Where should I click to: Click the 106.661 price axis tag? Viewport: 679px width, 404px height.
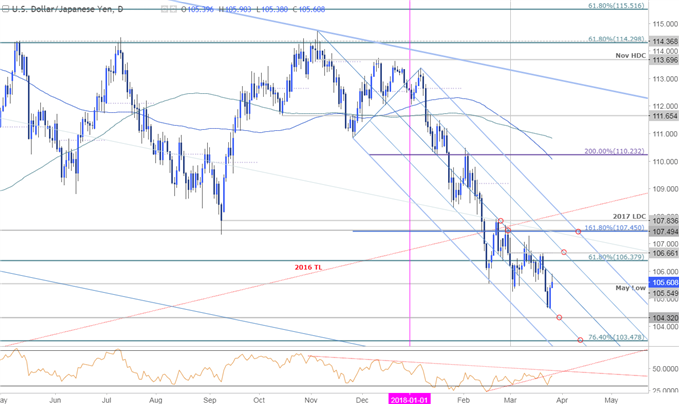pyautogui.click(x=663, y=253)
